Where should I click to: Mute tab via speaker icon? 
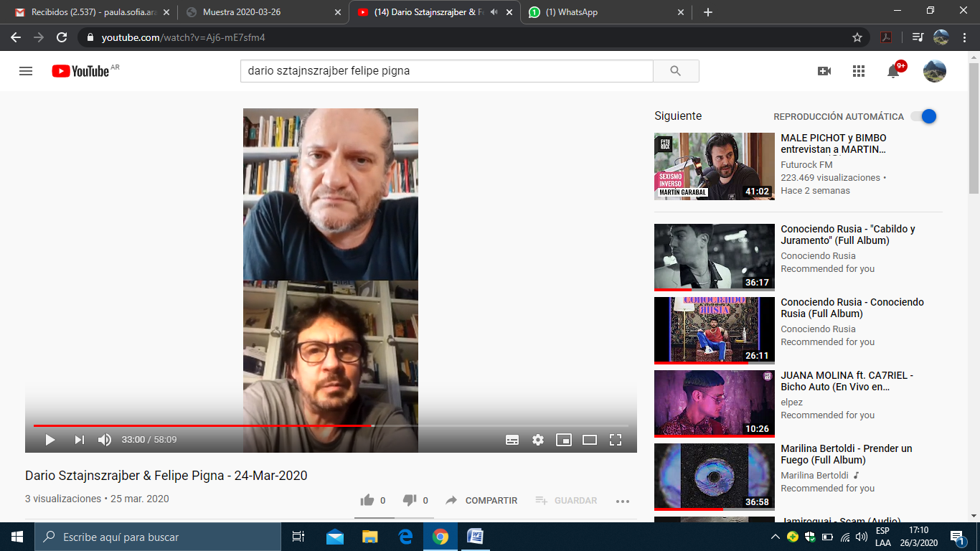494,12
